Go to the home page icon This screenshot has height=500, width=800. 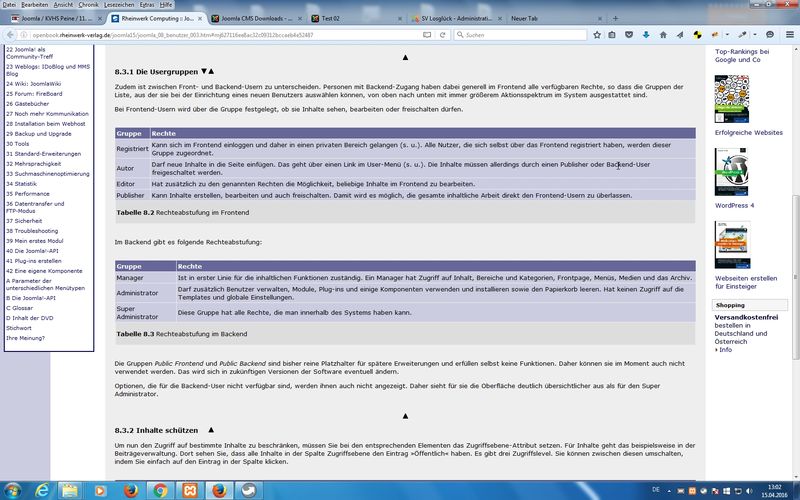coord(663,35)
